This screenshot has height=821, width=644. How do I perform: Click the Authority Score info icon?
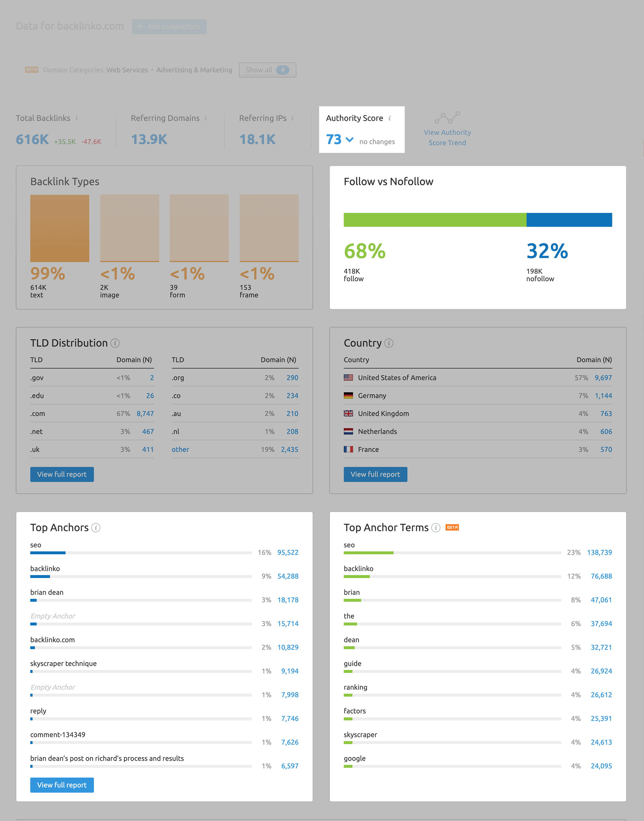click(388, 118)
